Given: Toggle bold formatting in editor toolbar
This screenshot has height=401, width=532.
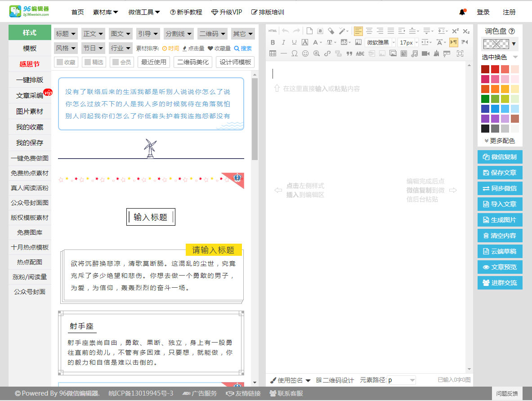Looking at the screenshot, I should pyautogui.click(x=273, y=42).
